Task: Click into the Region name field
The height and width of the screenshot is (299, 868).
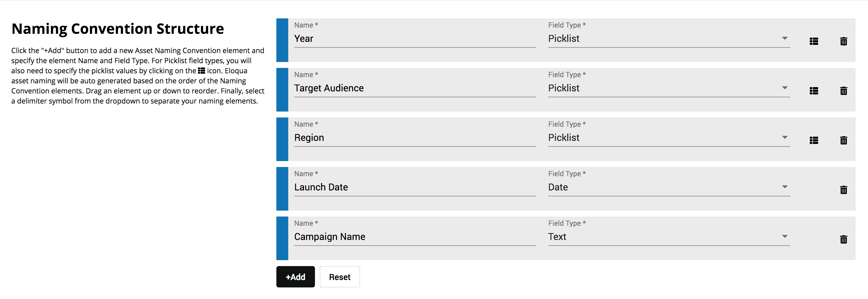Action: [414, 138]
